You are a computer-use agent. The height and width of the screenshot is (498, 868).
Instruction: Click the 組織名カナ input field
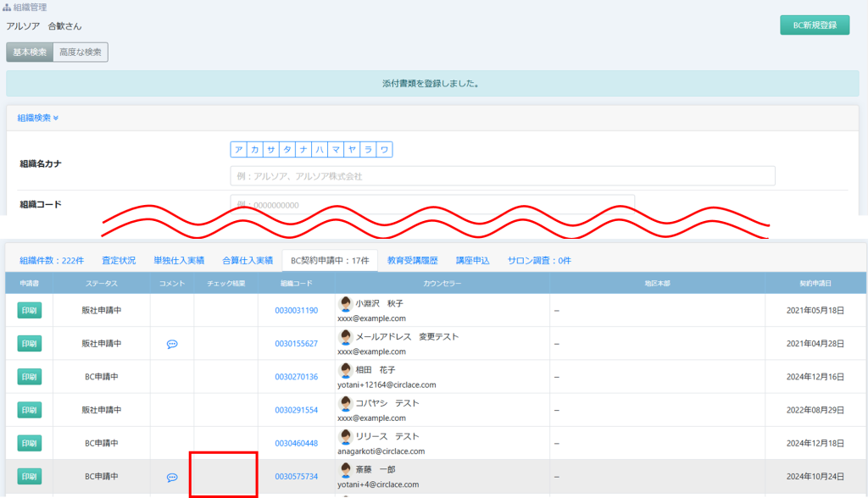tap(502, 176)
